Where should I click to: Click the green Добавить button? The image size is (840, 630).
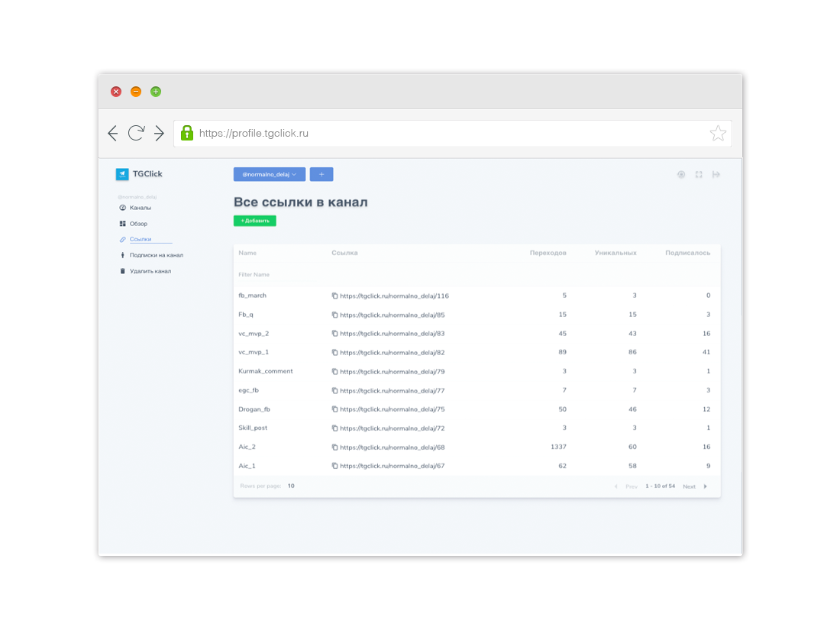click(x=255, y=221)
